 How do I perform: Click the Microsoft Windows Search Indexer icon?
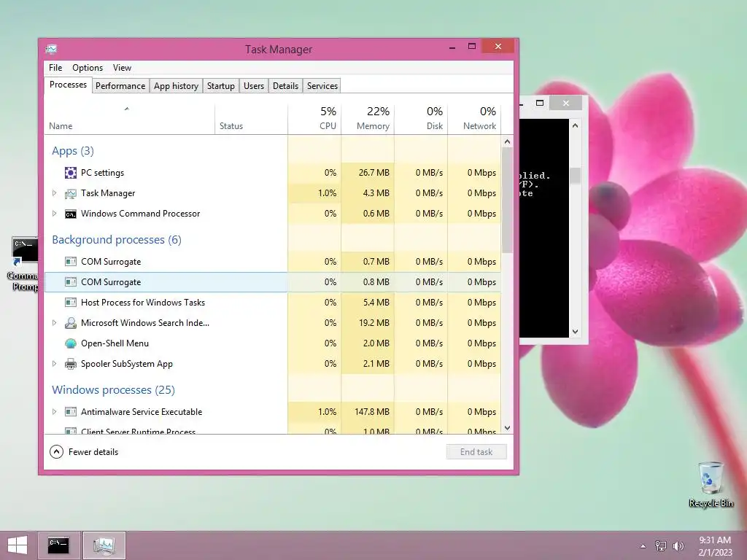pos(71,323)
